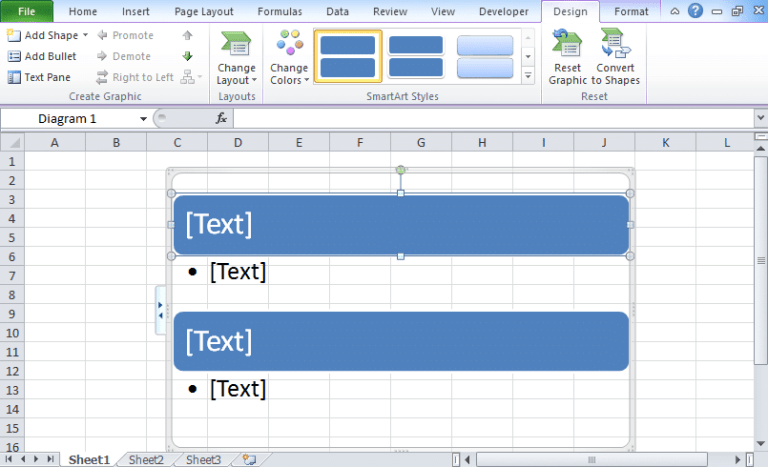Go to next sheet navigation arrow
This screenshot has width=768, height=467.
[36, 459]
